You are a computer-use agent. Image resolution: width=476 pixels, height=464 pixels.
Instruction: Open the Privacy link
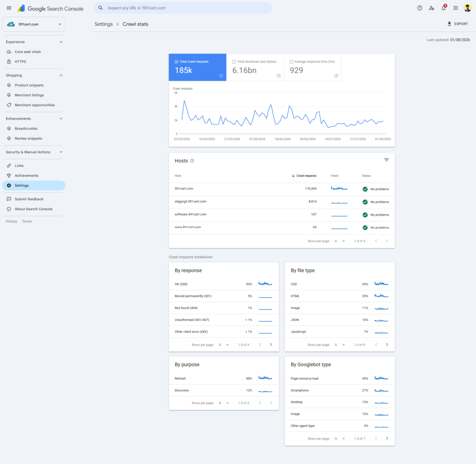click(12, 222)
